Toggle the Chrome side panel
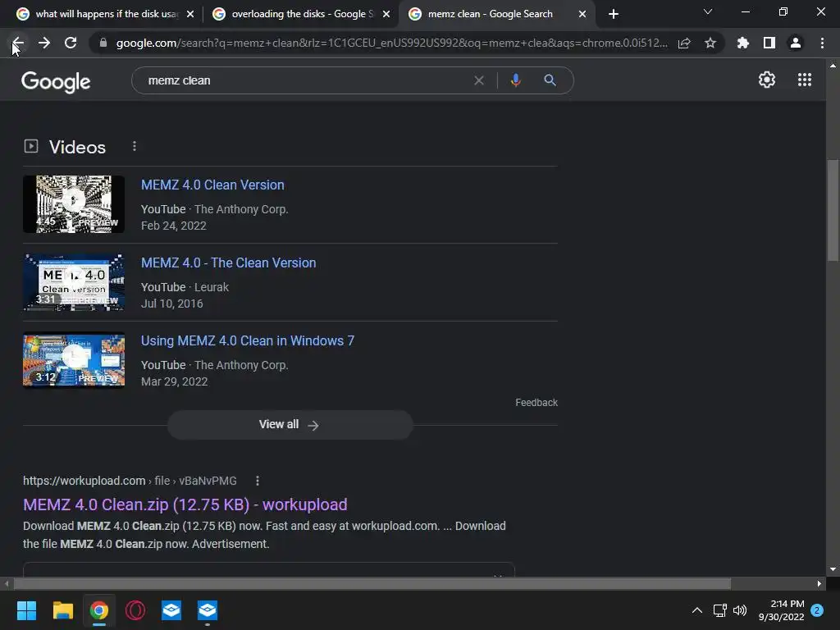Viewport: 840px width, 630px height. (769, 43)
